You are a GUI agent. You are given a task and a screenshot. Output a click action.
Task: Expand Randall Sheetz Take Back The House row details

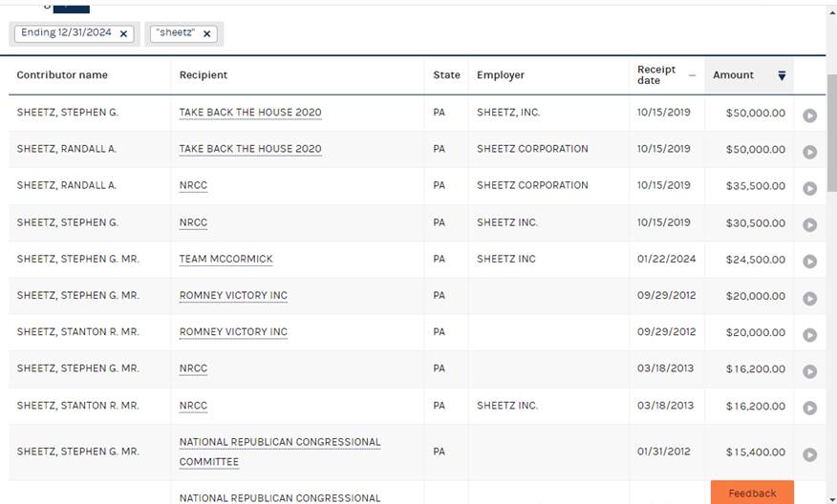pyautogui.click(x=809, y=152)
